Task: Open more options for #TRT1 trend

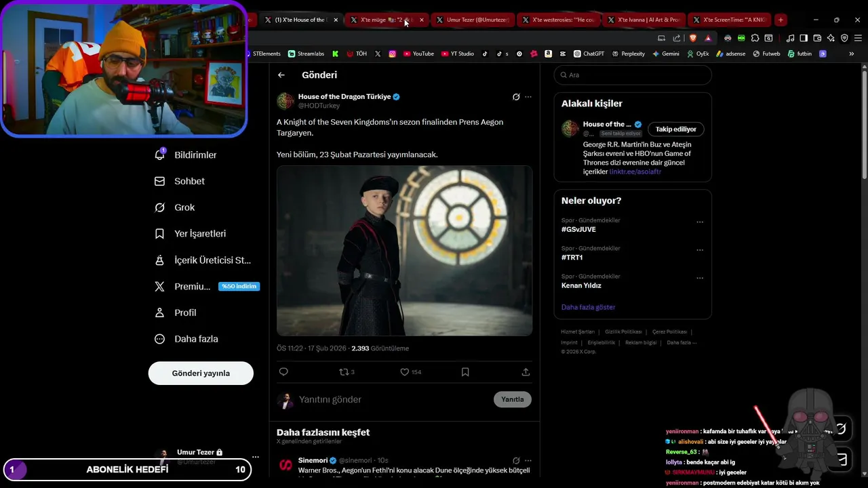Action: point(700,250)
